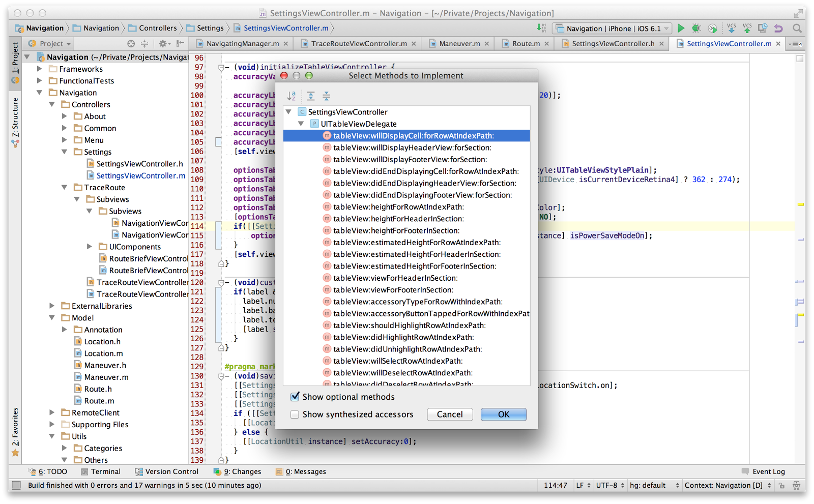Launch the profiler run icon next to debug
Screen dimensions: 814x504
712,28
